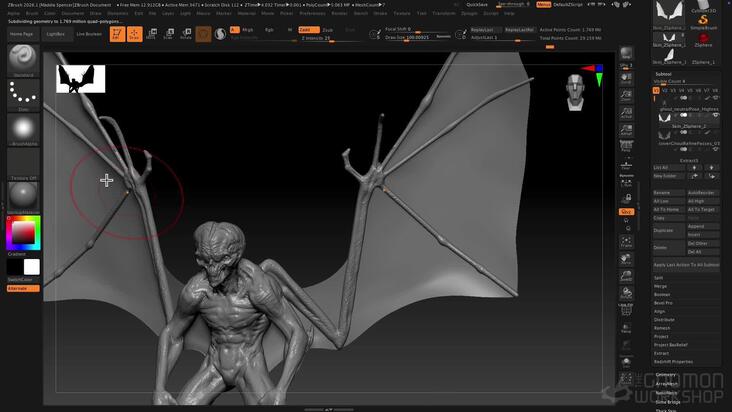Viewport: 732px width, 412px height.
Task: Toggle the Mrgb mode
Action: pyautogui.click(x=248, y=29)
